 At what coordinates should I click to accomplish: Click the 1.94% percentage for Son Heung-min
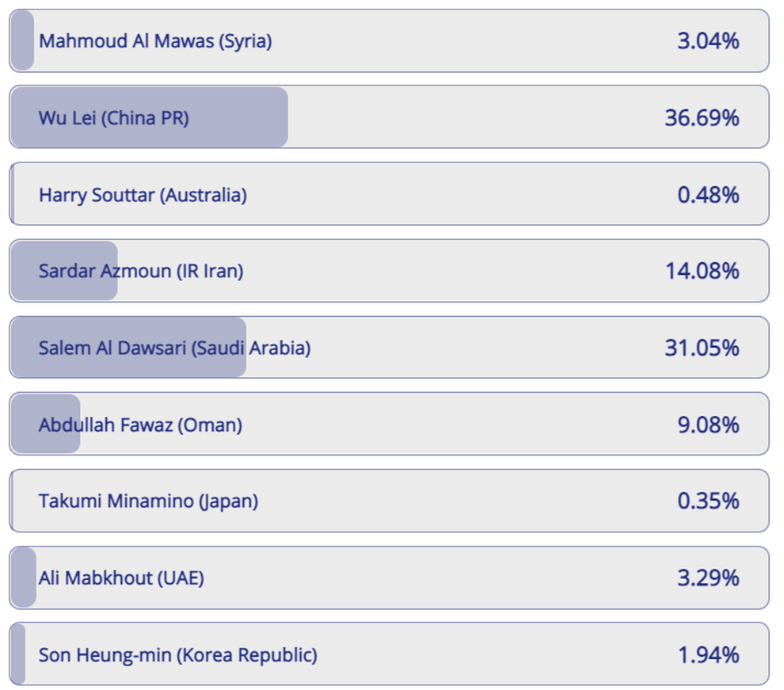tap(708, 655)
